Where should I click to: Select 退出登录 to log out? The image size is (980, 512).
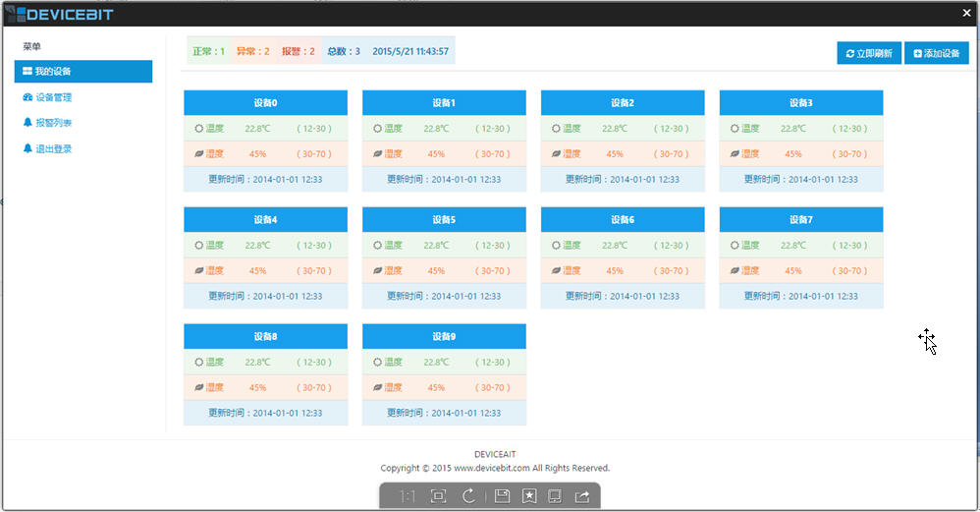pos(53,148)
